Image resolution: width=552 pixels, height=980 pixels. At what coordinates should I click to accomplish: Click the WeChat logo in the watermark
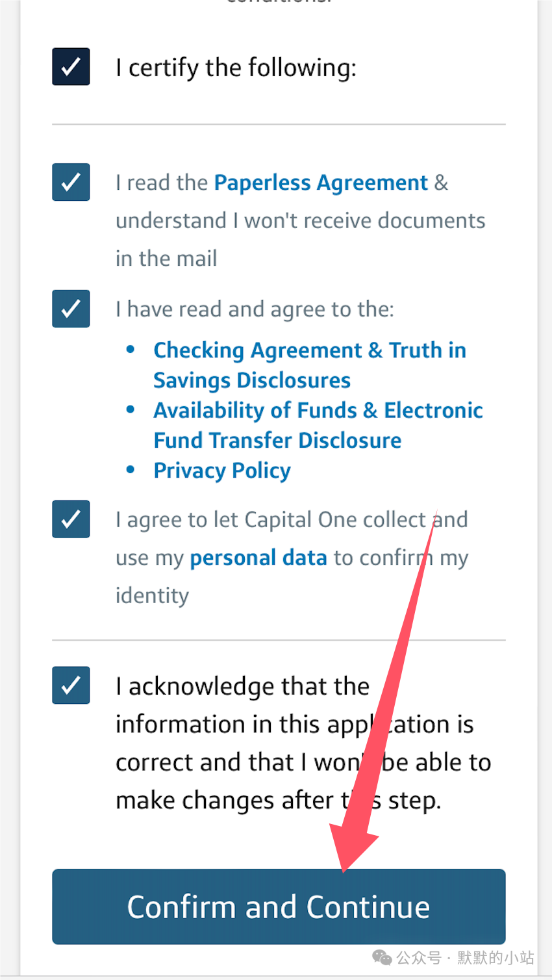click(x=382, y=957)
